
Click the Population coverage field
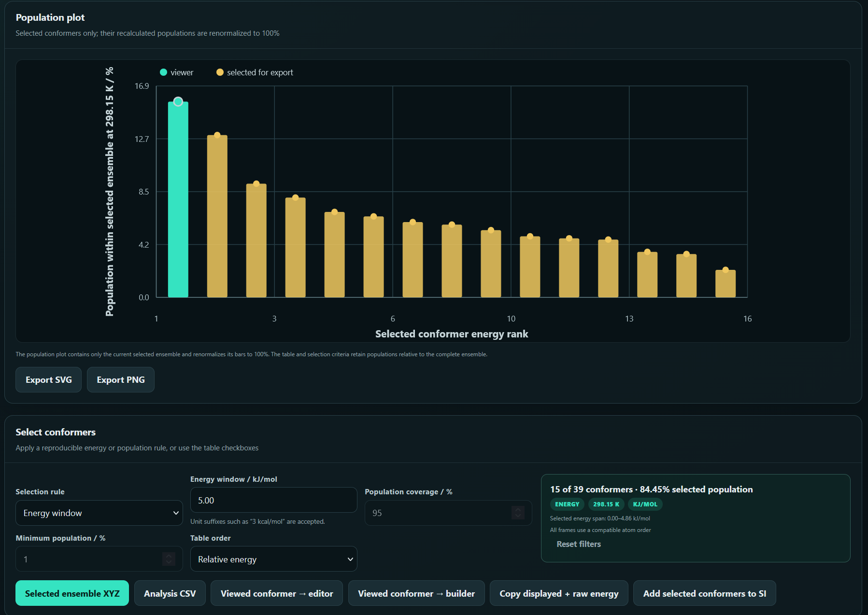tap(448, 513)
